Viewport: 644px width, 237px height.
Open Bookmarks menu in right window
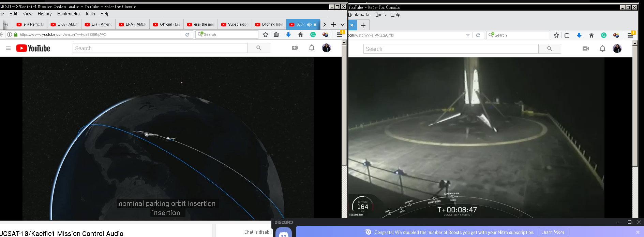click(x=359, y=15)
